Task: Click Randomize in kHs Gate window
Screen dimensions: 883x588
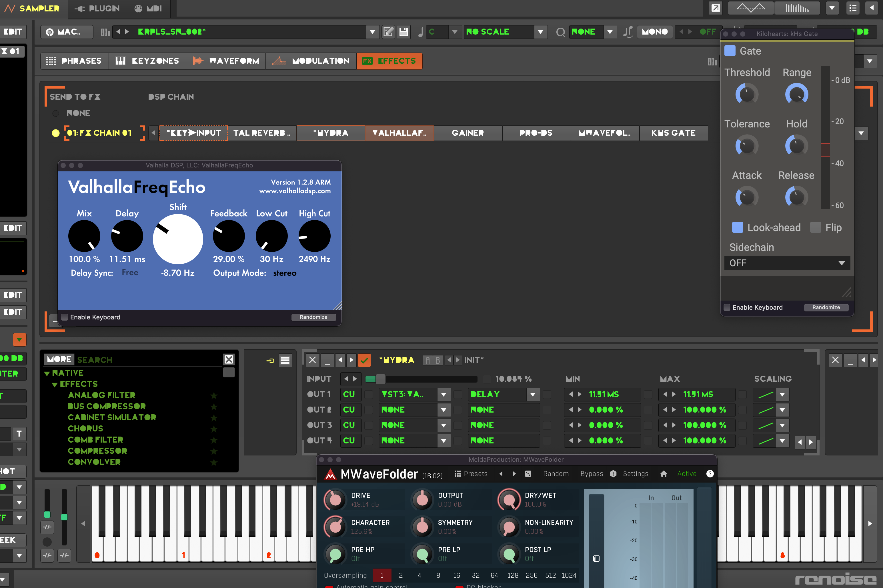Action: click(x=826, y=307)
